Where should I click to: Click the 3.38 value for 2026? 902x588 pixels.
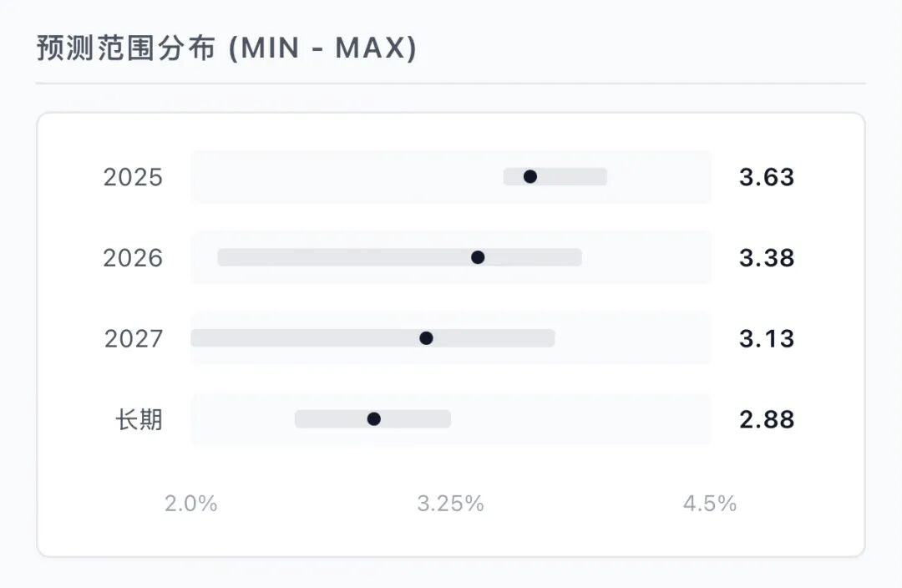pos(766,258)
